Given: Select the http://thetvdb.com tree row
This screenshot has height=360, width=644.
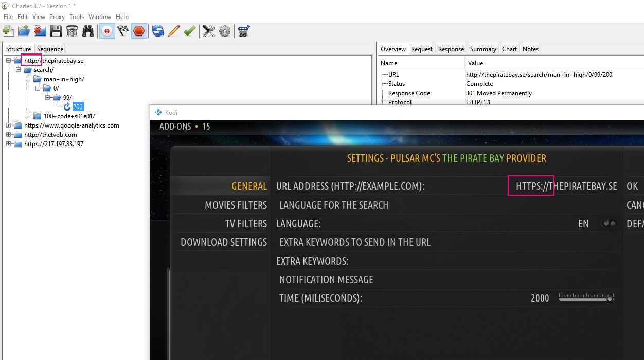Looking at the screenshot, I should pyautogui.click(x=50, y=135).
